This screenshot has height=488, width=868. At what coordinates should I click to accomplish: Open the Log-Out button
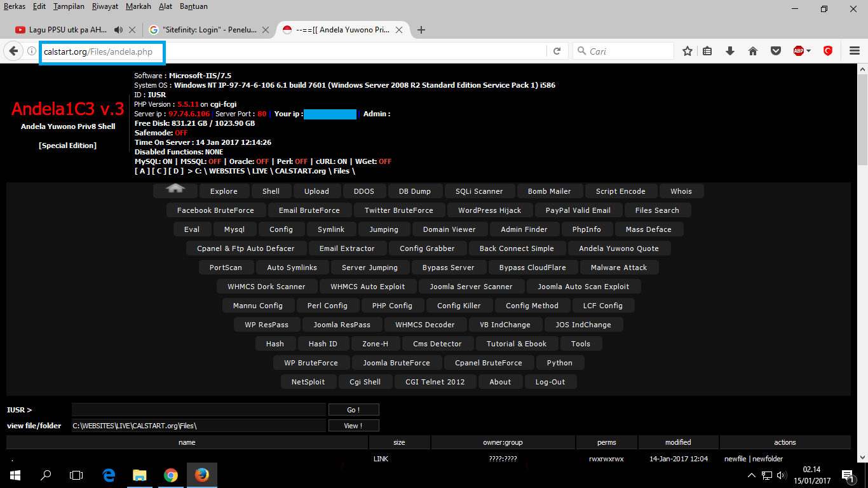tap(550, 381)
